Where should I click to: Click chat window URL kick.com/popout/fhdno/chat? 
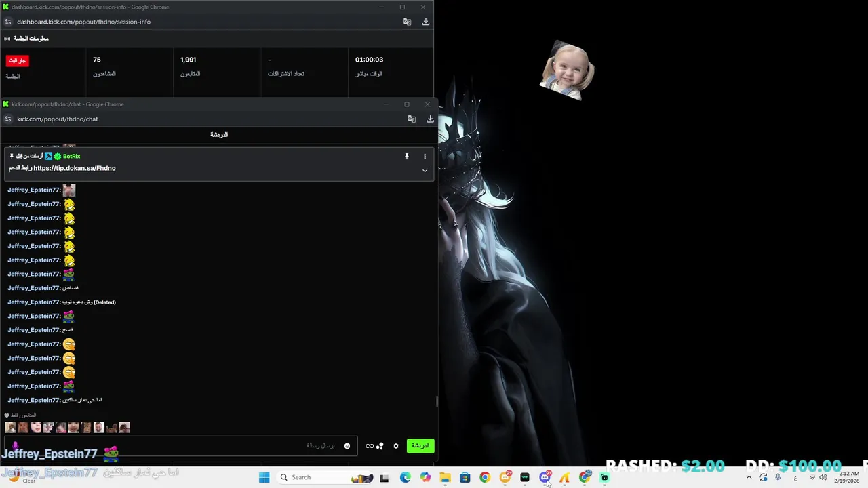tap(58, 119)
